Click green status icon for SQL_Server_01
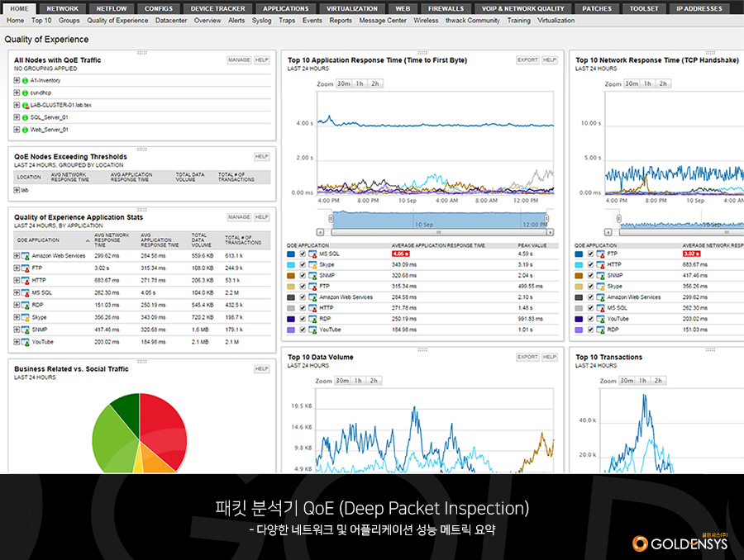 25,117
